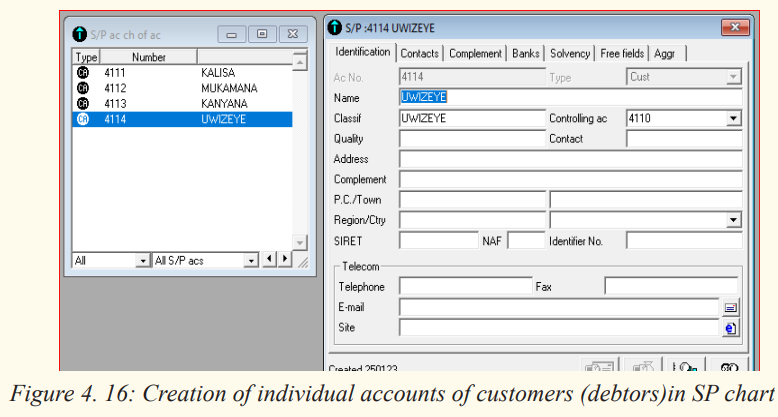Screen dimensions: 778x417
Task: Click the Ac No. field showing 4114
Action: (x=472, y=77)
